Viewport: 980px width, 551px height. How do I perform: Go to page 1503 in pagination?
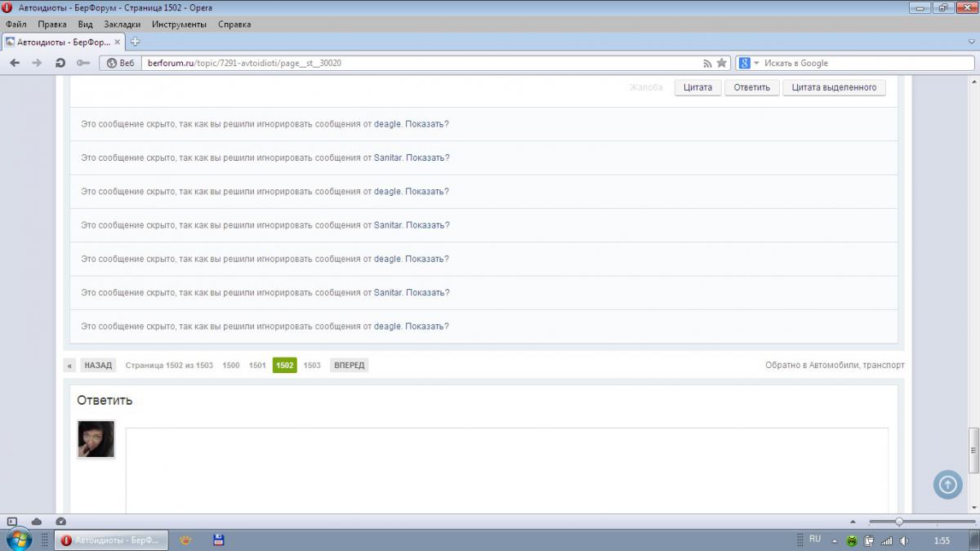312,365
